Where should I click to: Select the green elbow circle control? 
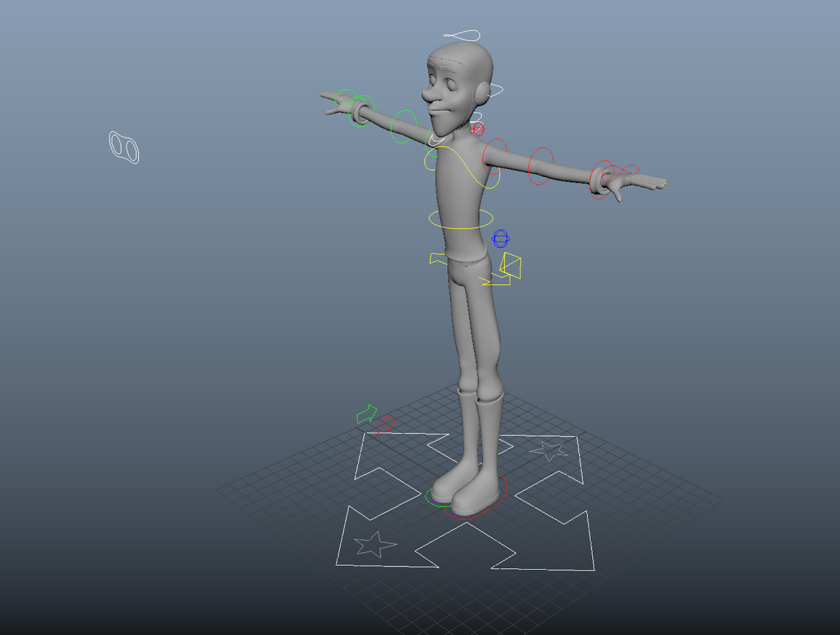click(403, 127)
